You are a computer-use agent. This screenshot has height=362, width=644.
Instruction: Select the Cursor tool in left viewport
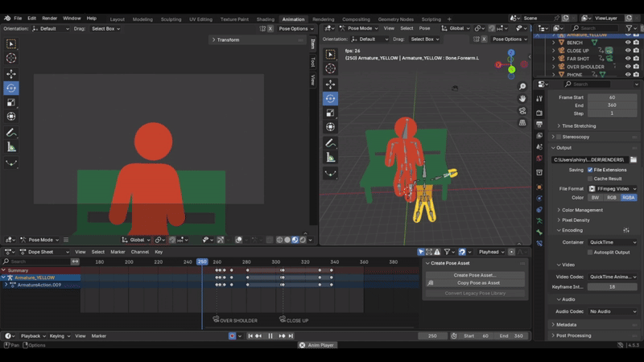(x=11, y=58)
